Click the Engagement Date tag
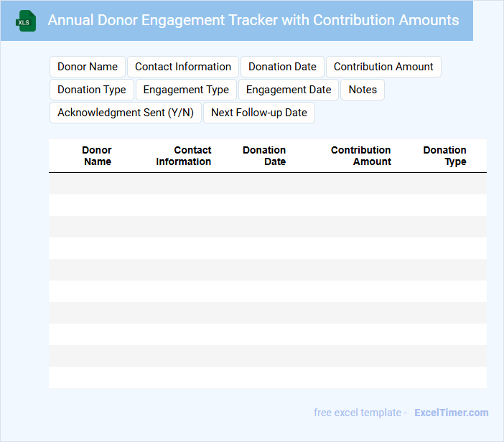The width and height of the screenshot is (504, 442). [x=289, y=90]
